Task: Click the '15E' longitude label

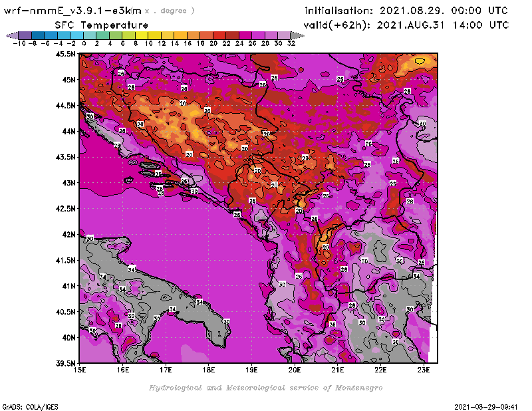Action: point(80,370)
